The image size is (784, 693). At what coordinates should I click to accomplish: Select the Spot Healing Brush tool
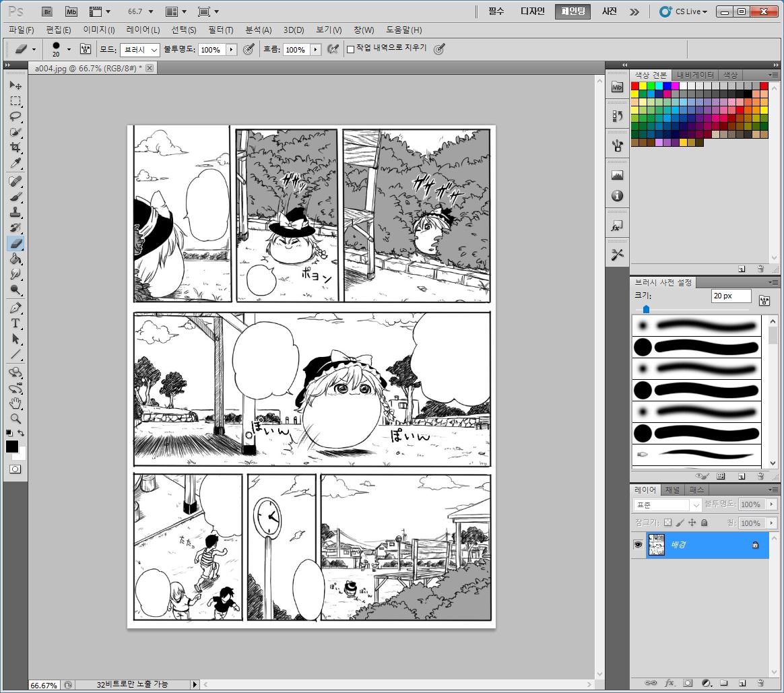(15, 181)
